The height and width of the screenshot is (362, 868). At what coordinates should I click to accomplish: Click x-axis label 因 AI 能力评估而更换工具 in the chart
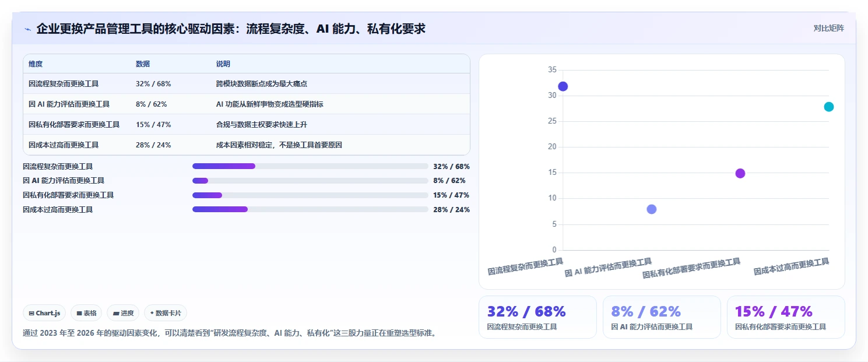608,268
